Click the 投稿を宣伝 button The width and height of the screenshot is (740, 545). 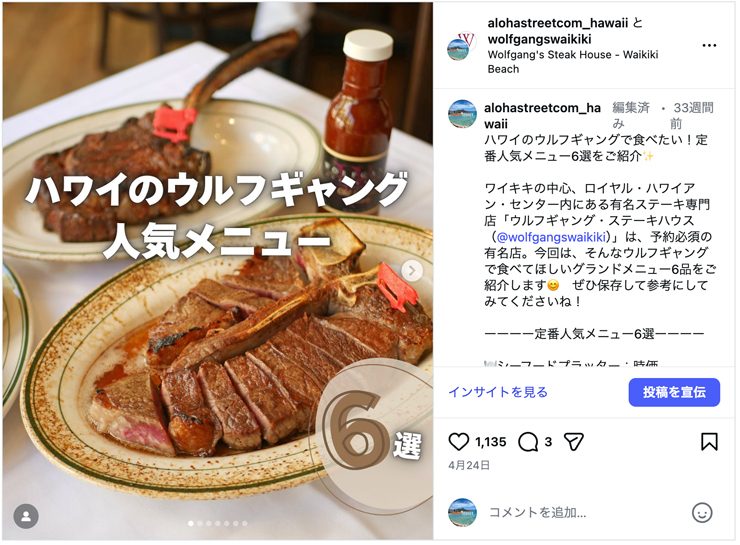tap(674, 392)
